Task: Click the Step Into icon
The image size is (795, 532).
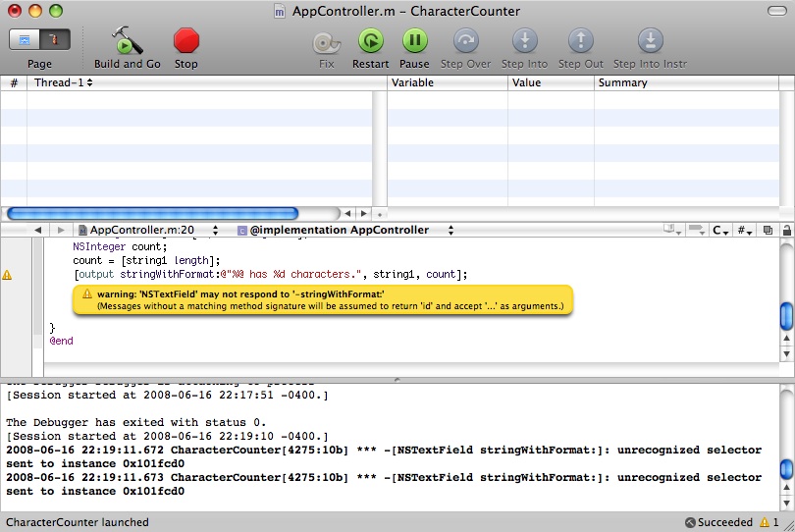Action: pos(525,40)
